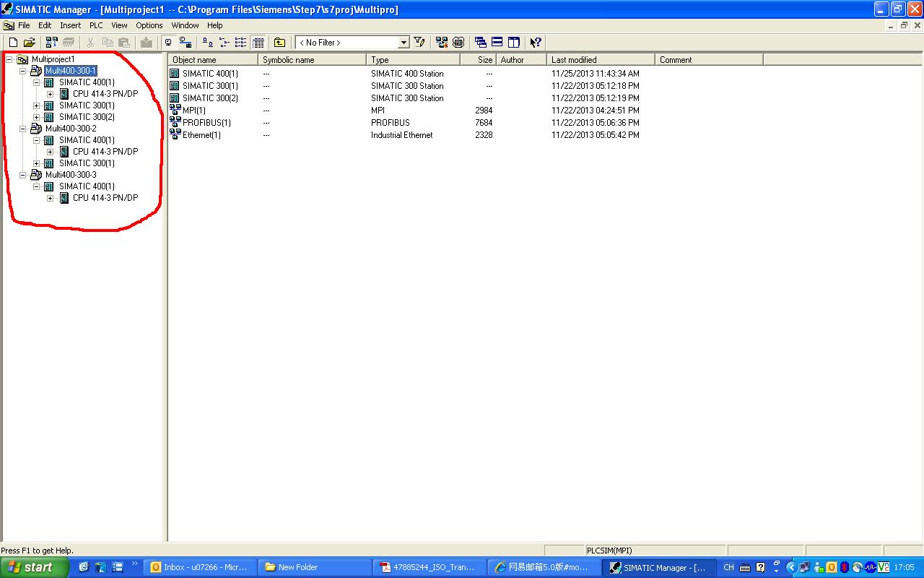Screen dimensions: 924x578
Task: Expand SIMATIC 300(1) under Multi400-300-2
Action: coord(36,163)
